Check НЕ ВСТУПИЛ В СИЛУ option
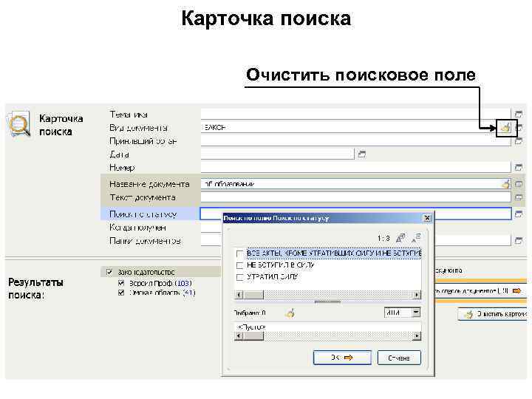The height and width of the screenshot is (399, 532). pyautogui.click(x=239, y=265)
